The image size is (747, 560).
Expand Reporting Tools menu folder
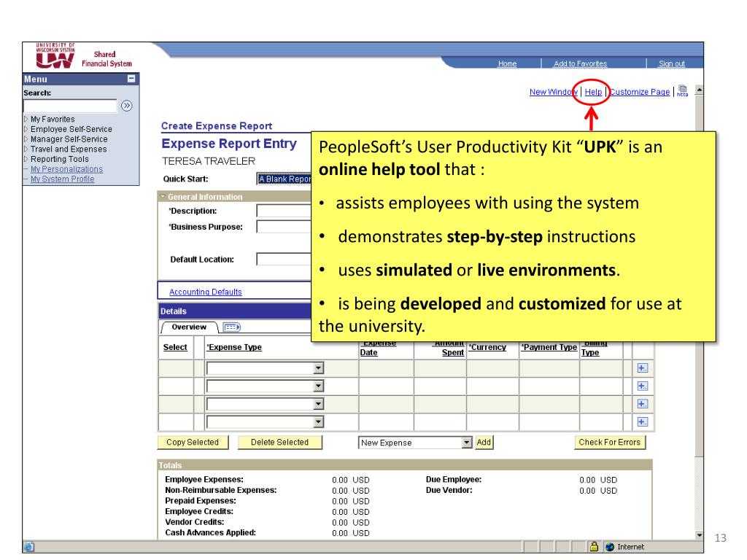26,159
